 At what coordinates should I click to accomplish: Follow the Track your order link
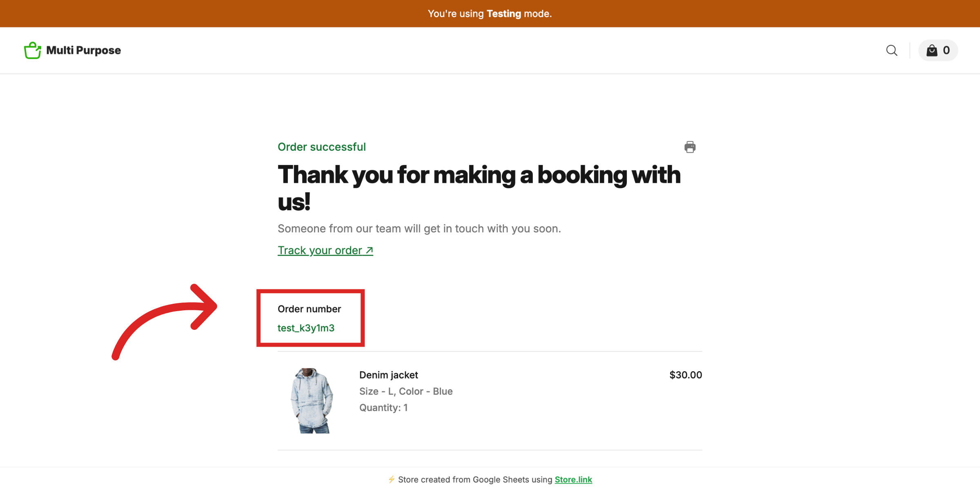pyautogui.click(x=320, y=250)
